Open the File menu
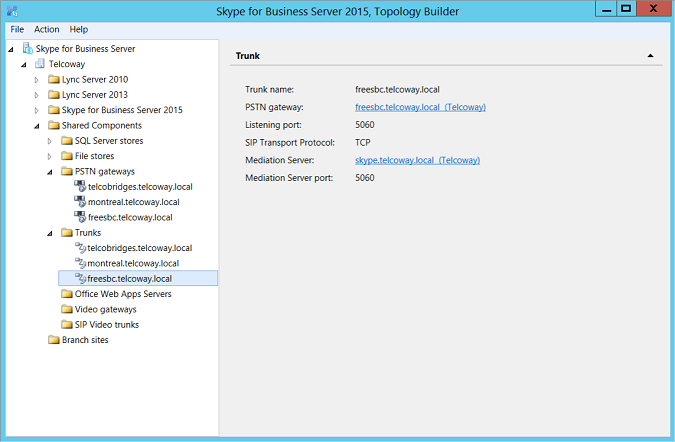The width and height of the screenshot is (675, 442). (17, 30)
